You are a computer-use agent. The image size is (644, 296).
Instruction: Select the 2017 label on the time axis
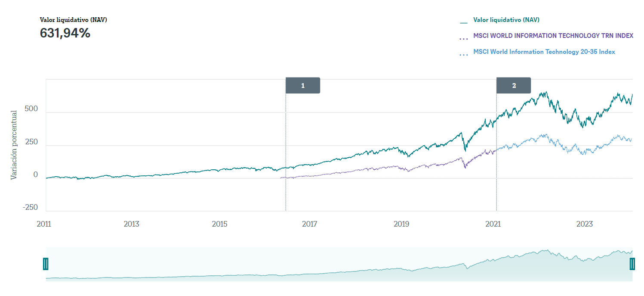click(309, 224)
